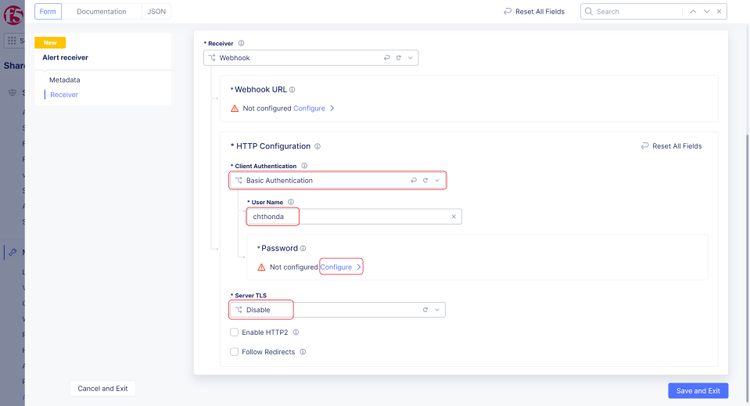
Task: Click Configure link for Password
Action: tap(337, 267)
